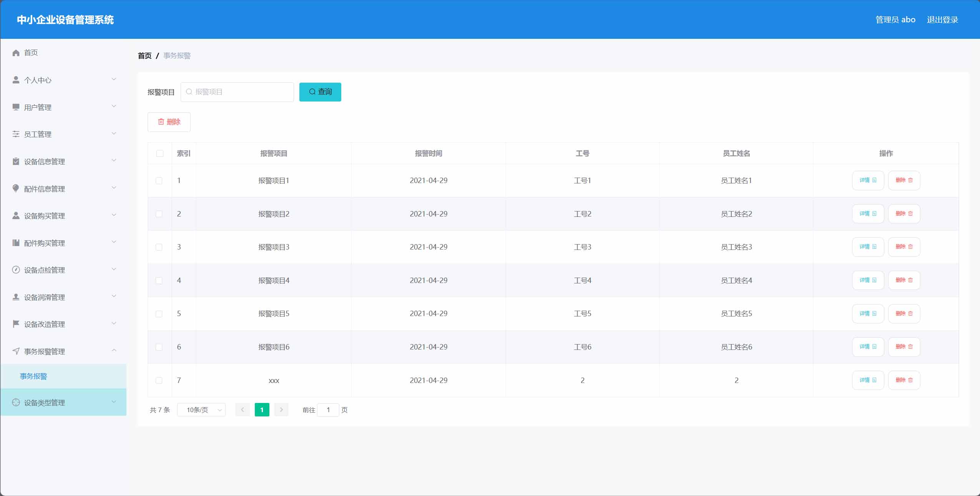Screen dimensions: 980x496
Task: Click the sliders icon beside 员工管理
Action: click(16, 134)
